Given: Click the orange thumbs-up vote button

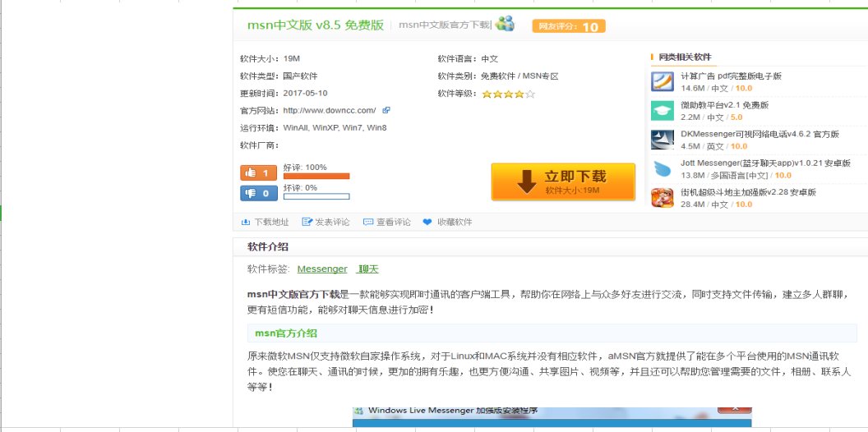Looking at the screenshot, I should 259,173.
